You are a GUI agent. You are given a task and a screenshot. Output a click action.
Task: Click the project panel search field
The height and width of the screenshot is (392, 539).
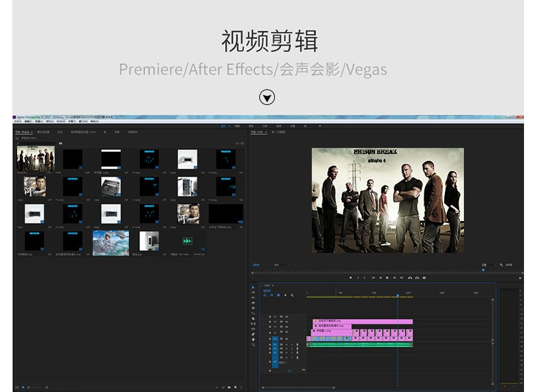pyautogui.click(x=35, y=143)
